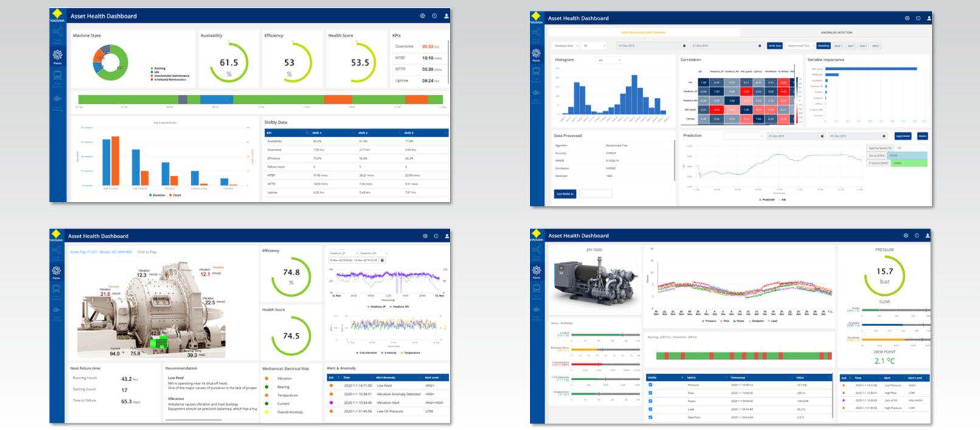980x430 pixels.
Task: Select the Data Processing and Training tab
Action: [643, 32]
